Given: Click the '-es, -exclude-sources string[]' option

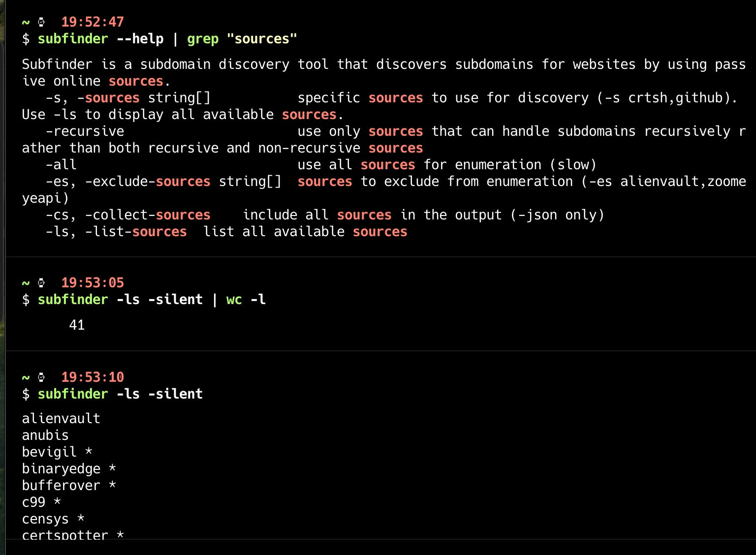Looking at the screenshot, I should point(163,182).
